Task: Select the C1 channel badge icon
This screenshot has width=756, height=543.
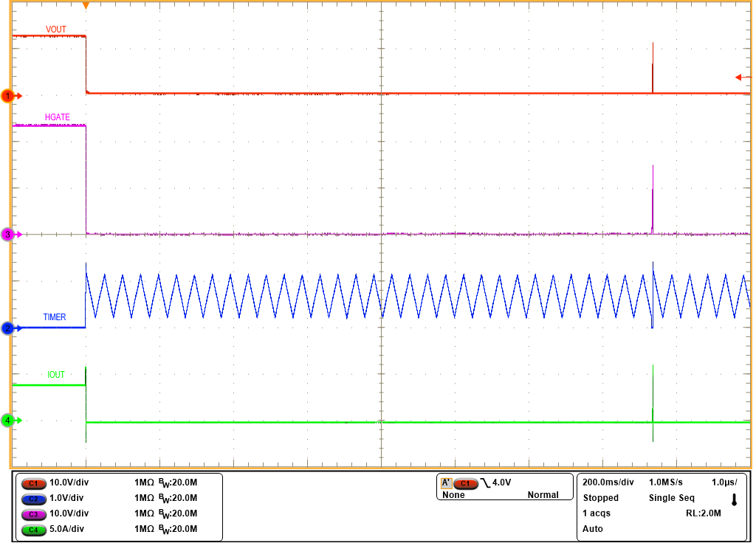Action: tap(35, 483)
